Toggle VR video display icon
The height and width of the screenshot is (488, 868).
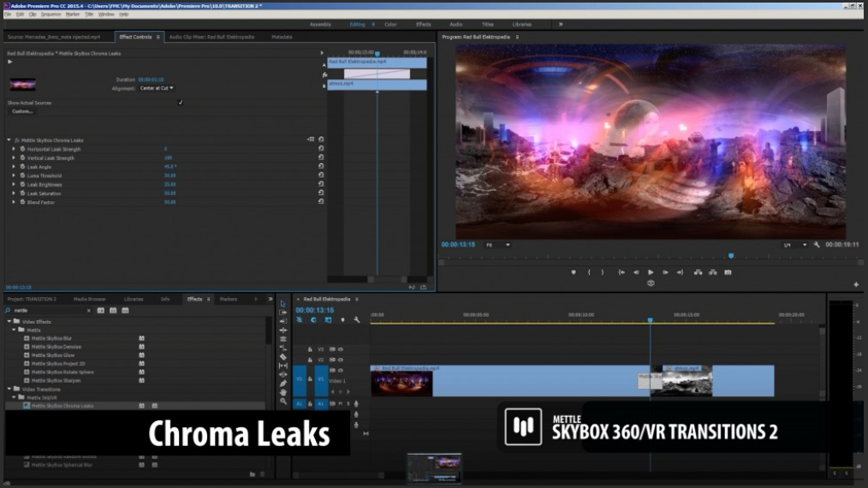point(651,283)
